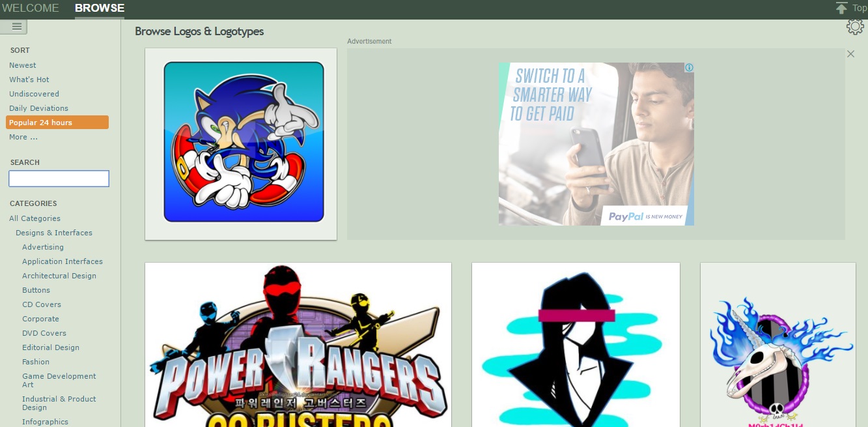This screenshot has width=868, height=427.
Task: Select the Game Development Art category
Action: click(59, 380)
